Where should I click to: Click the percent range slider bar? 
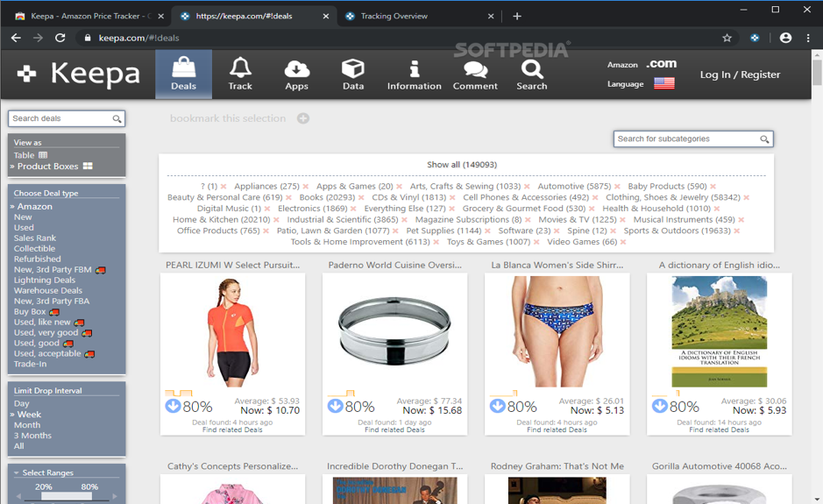(x=67, y=496)
